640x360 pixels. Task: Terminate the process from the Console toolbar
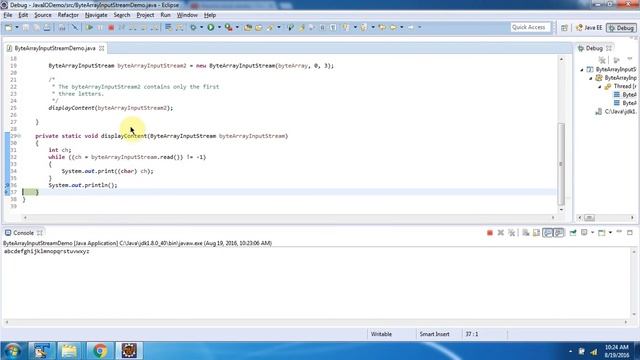[490, 233]
